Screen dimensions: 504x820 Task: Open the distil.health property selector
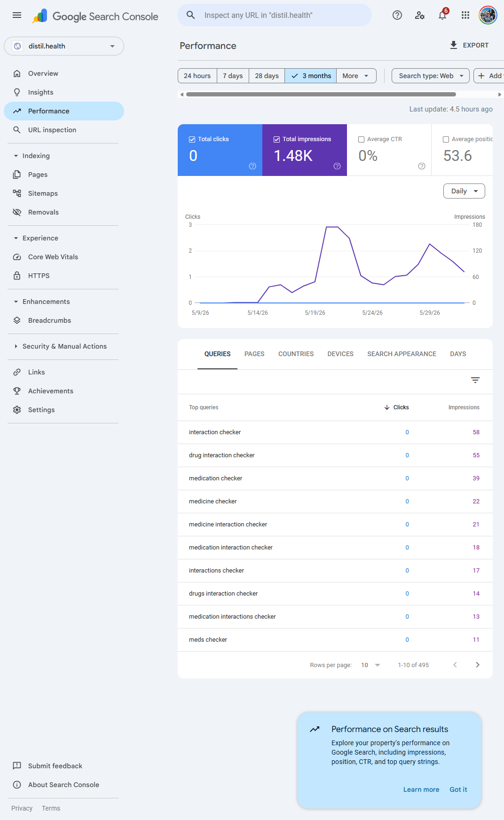pyautogui.click(x=64, y=46)
